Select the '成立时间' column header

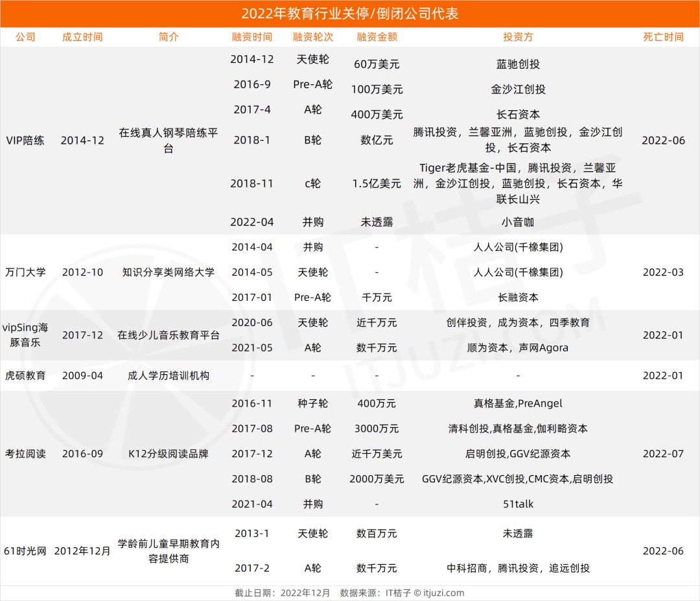click(82, 37)
